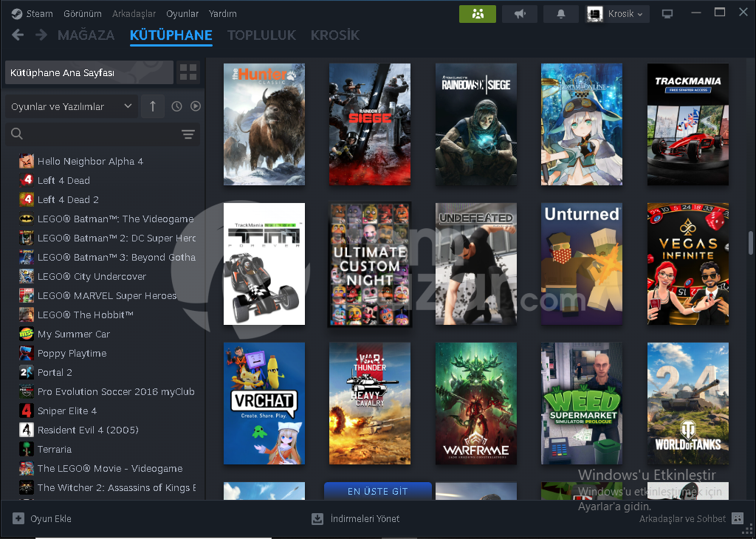The image size is (756, 539).
Task: Open the notifications bell
Action: pyautogui.click(x=561, y=14)
